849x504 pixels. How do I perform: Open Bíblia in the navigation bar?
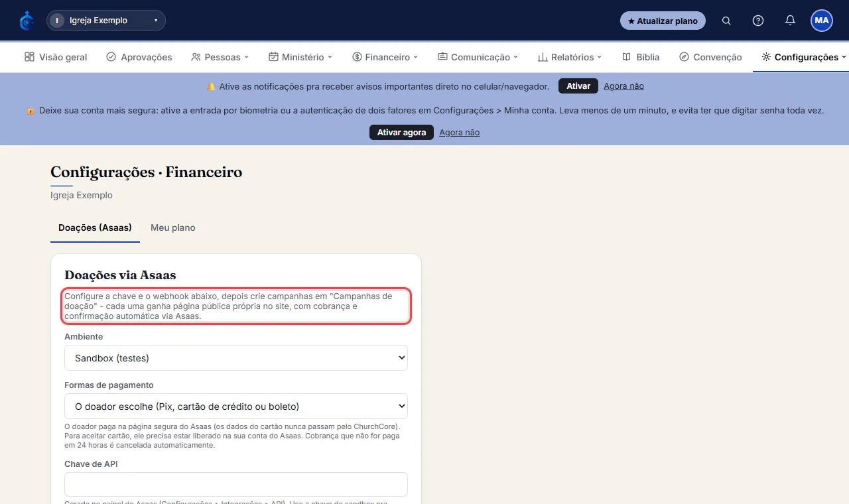click(x=641, y=57)
